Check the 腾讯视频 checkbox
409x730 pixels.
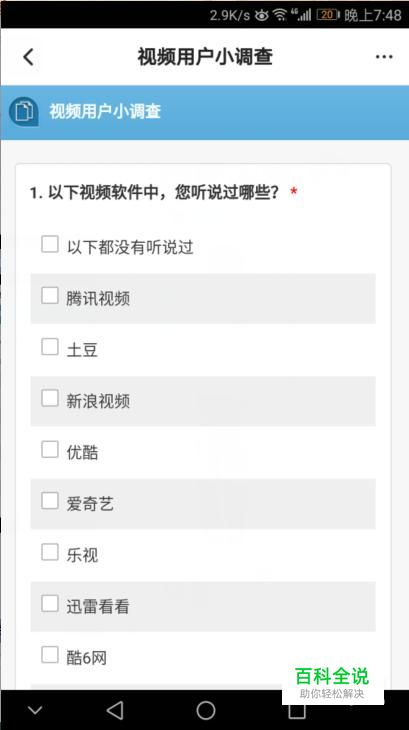50,295
